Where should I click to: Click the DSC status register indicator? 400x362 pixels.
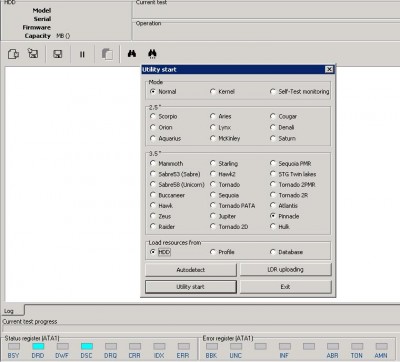click(87, 346)
